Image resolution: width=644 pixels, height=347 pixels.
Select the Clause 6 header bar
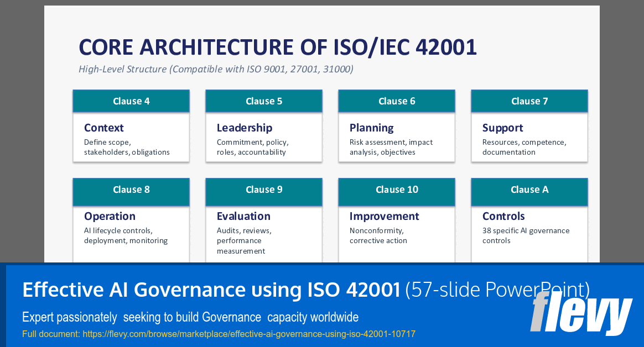396,101
